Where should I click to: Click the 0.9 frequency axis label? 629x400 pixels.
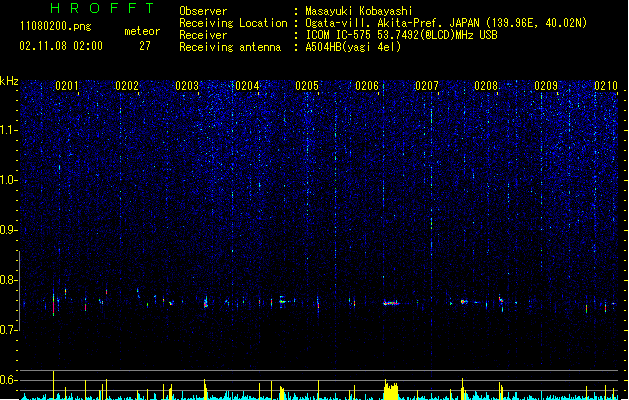pos(8,230)
